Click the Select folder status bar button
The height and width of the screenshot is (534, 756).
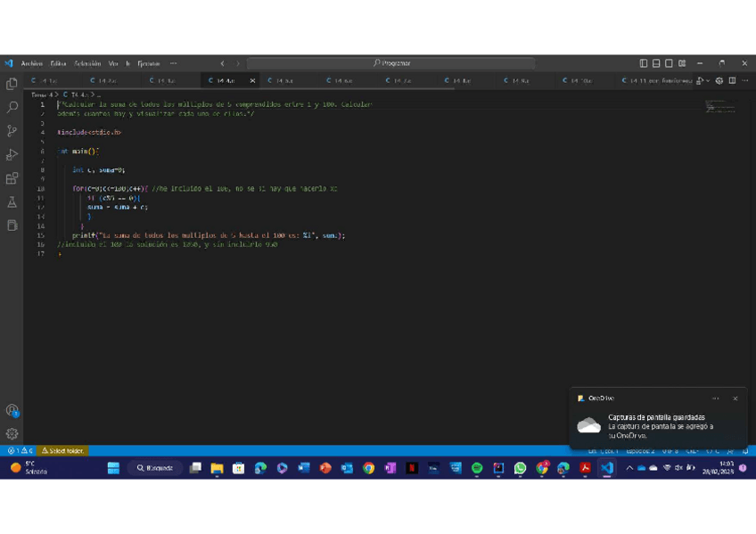coord(63,451)
